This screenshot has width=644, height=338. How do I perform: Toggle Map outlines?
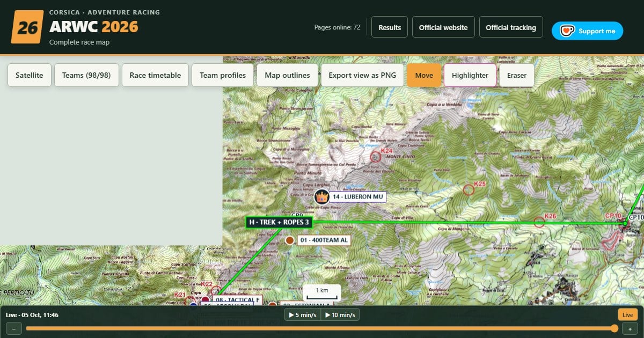point(287,75)
